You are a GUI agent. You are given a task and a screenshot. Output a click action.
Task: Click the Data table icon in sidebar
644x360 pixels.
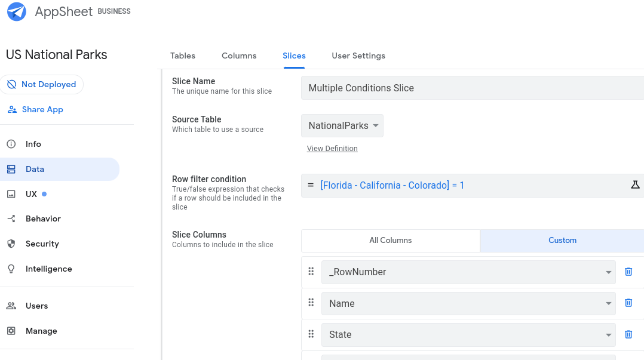point(11,169)
